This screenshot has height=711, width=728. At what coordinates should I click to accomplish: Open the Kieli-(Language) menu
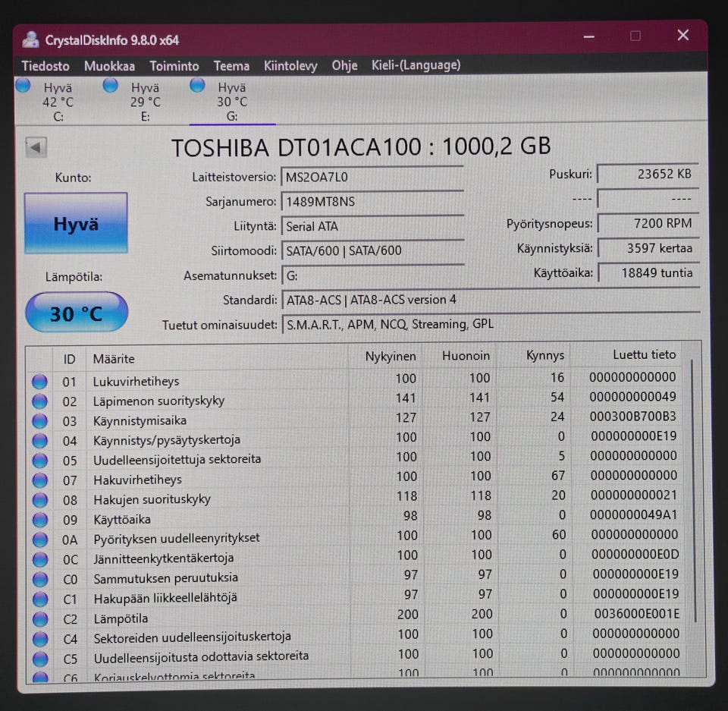(416, 65)
